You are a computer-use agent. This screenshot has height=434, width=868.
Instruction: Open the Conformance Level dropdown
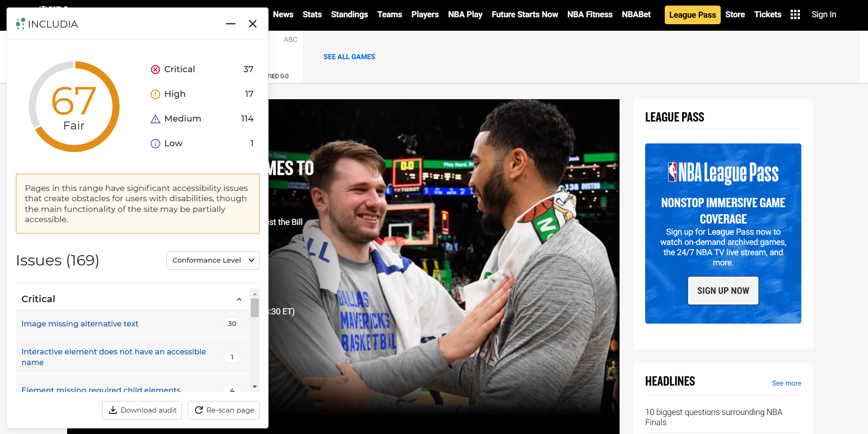[x=213, y=260]
